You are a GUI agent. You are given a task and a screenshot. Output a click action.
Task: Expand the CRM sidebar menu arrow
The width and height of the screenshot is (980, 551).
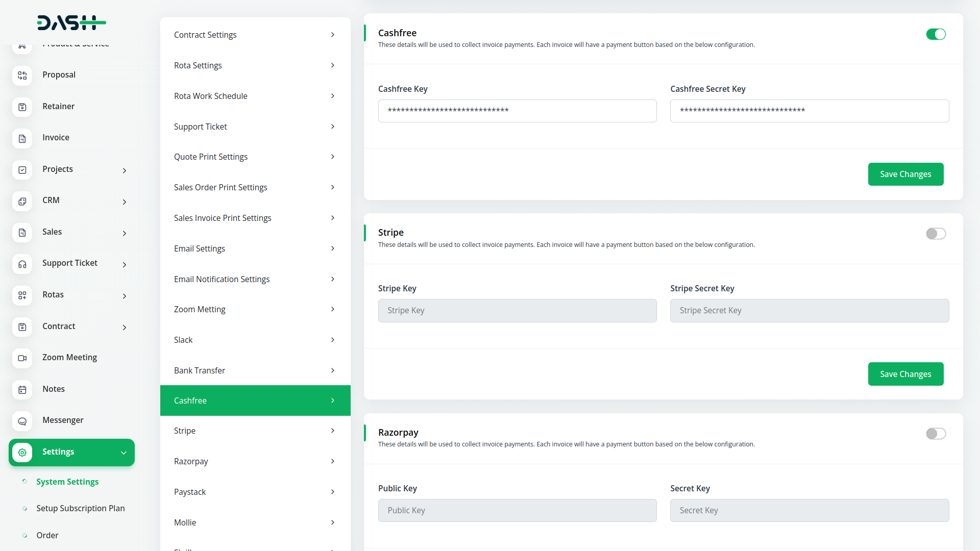point(124,202)
